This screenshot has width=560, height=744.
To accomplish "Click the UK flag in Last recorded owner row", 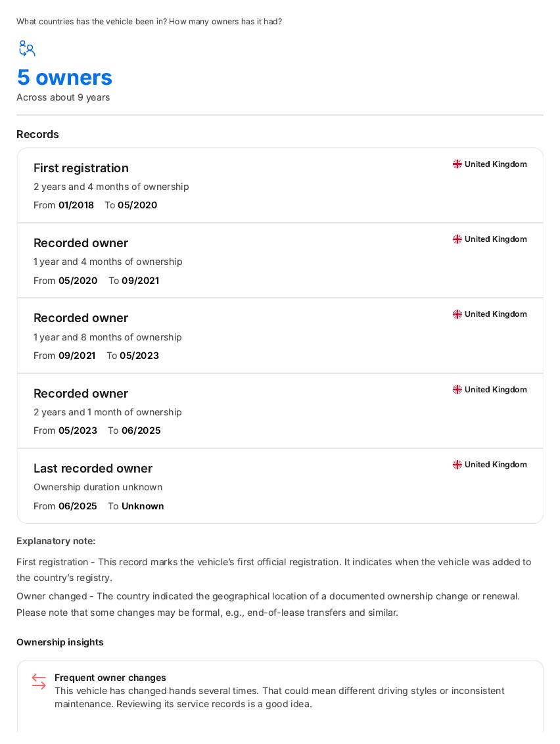I will pos(457,465).
